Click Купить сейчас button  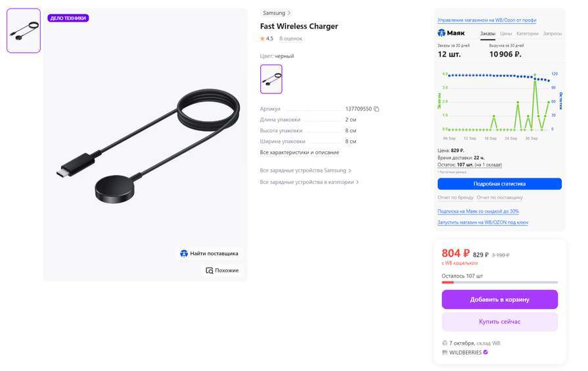click(499, 322)
